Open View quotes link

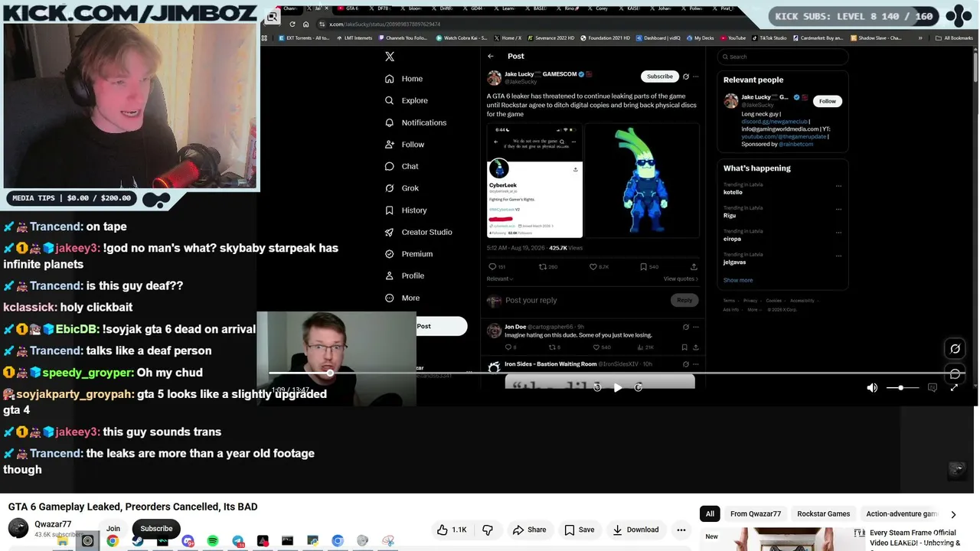681,279
